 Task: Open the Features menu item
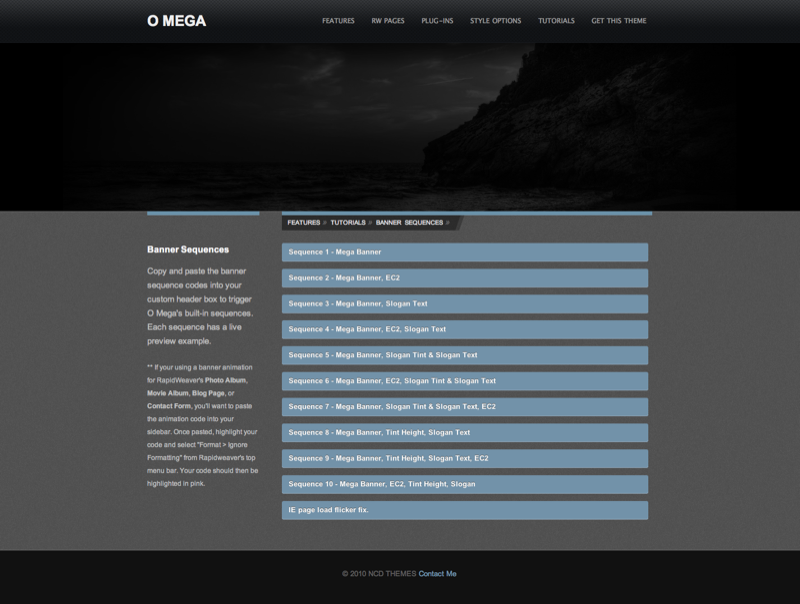(x=338, y=21)
